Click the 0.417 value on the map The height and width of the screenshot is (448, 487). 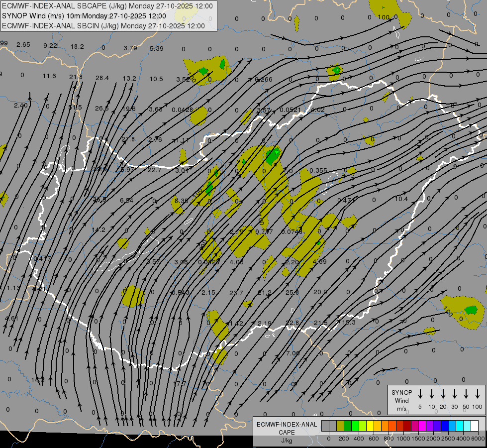(42, 258)
